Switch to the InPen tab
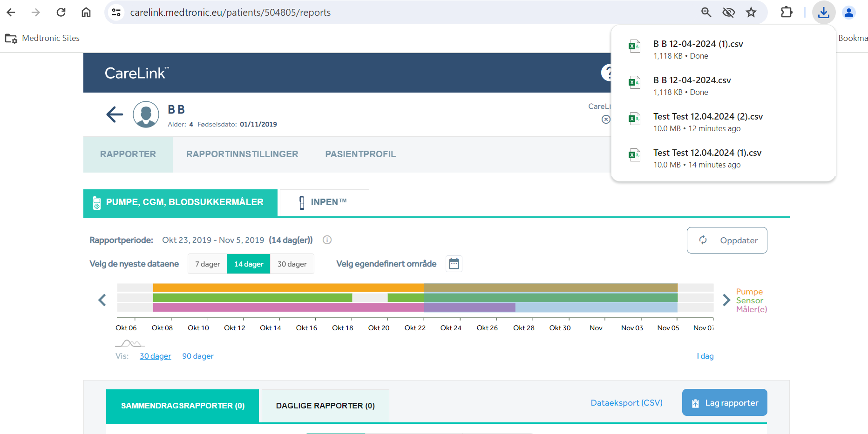 tap(324, 202)
